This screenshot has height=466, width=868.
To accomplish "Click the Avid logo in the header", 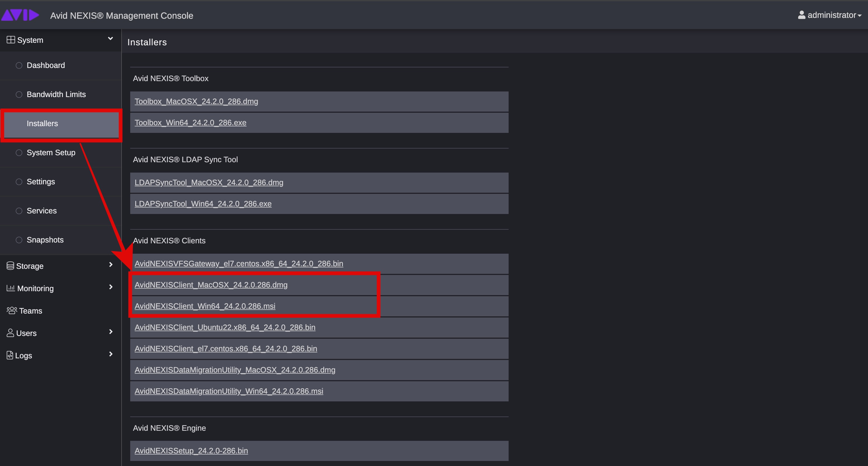I will pos(20,15).
